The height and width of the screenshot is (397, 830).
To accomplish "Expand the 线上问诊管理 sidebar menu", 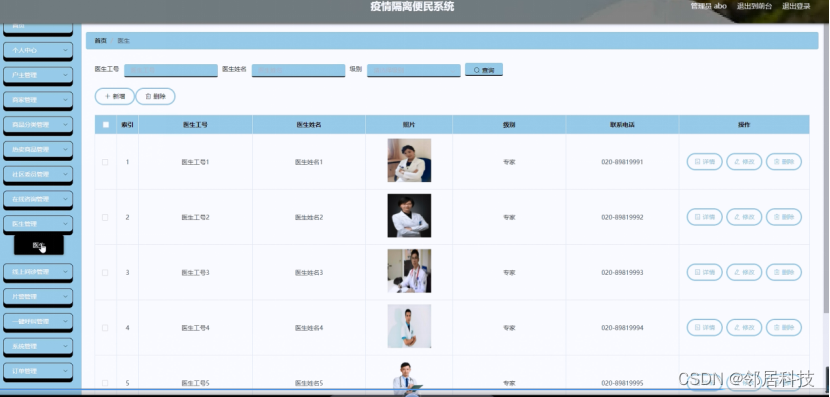I will tap(38, 272).
